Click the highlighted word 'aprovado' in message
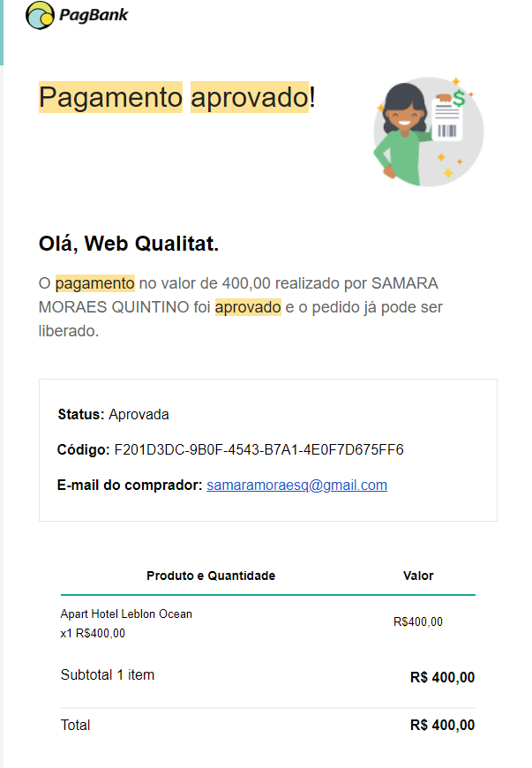This screenshot has width=532, height=768. pyautogui.click(x=248, y=307)
